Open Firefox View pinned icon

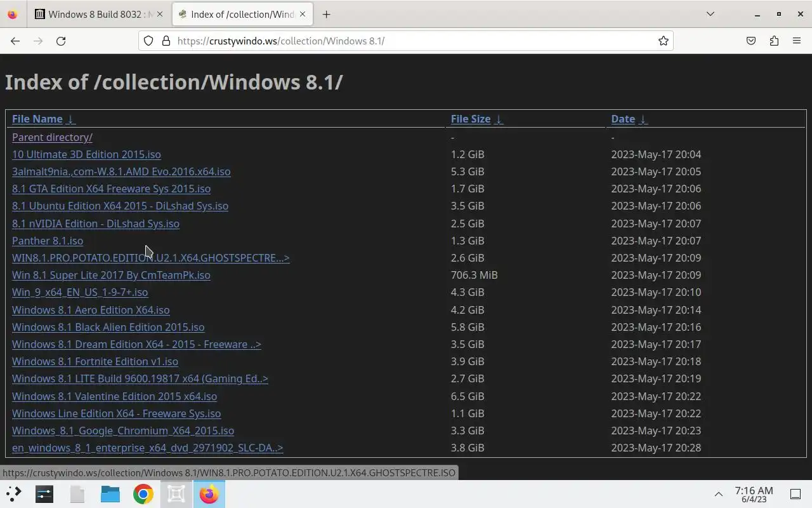click(13, 14)
